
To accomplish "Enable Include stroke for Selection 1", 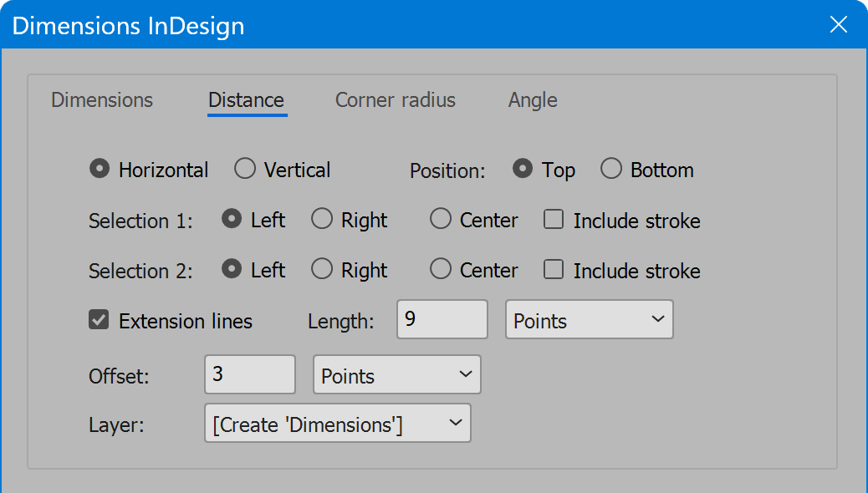I will pyautogui.click(x=554, y=221).
